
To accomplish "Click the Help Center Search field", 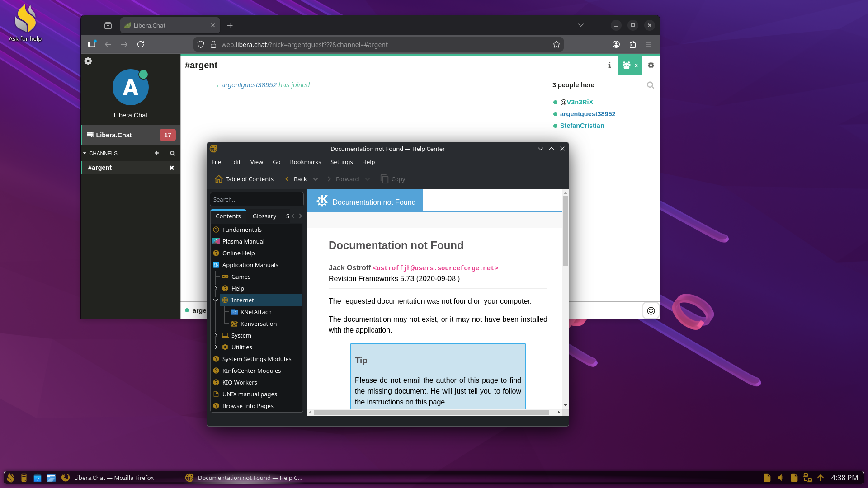I will (x=257, y=199).
